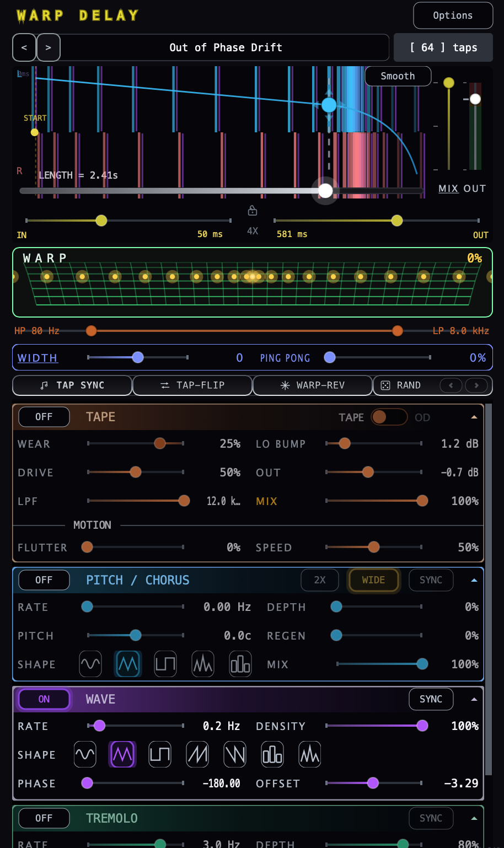This screenshot has height=848, width=504.
Task: Select square shape in Wave section
Action: pos(160,754)
